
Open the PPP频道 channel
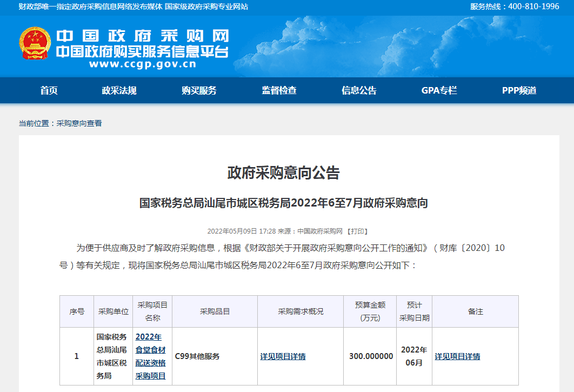click(519, 91)
